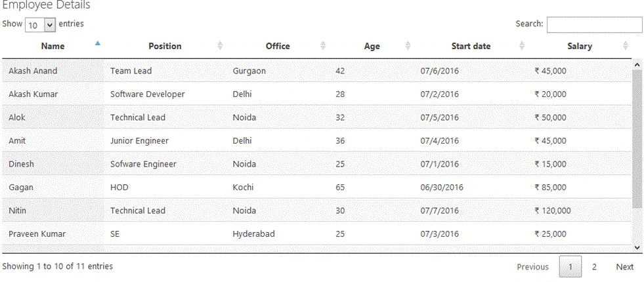The image size is (644, 282).
Task: Switch to pagination page 2
Action: 594,267
